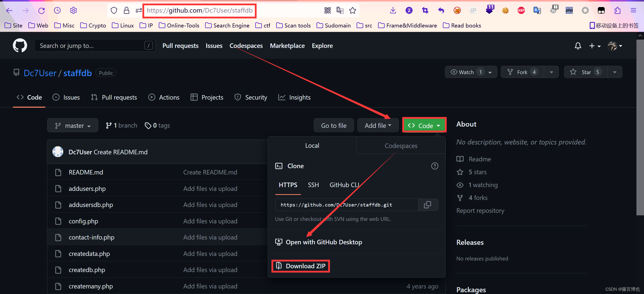Open the plus create-new dropdown

[595, 46]
